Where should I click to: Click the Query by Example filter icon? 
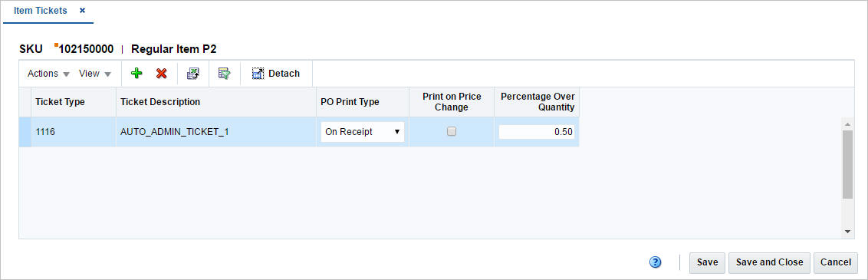pyautogui.click(x=224, y=73)
